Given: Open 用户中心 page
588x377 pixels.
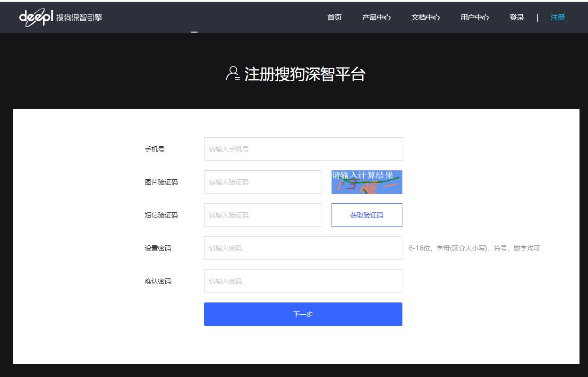Looking at the screenshot, I should (475, 17).
